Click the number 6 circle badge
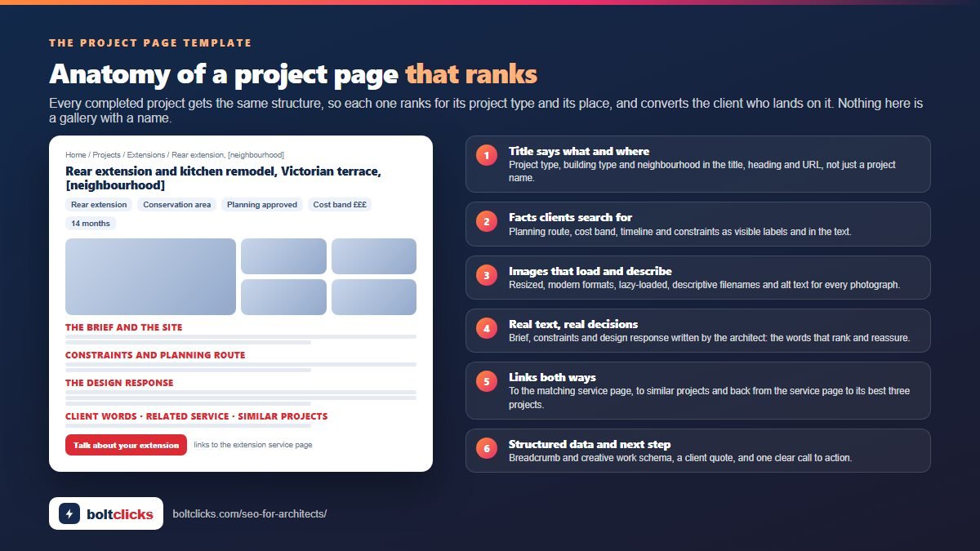The image size is (980, 551). tap(487, 449)
